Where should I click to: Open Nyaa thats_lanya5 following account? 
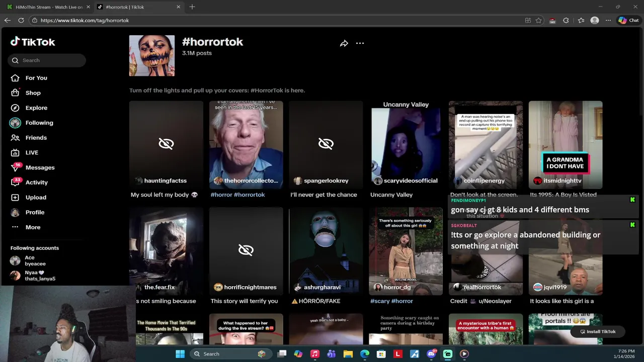tap(34, 276)
